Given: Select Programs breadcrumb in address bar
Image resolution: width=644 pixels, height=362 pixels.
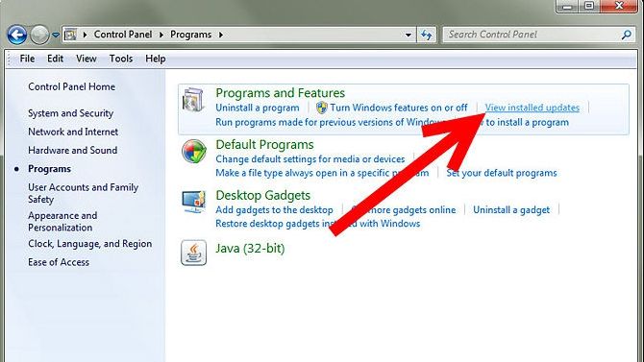Looking at the screenshot, I should (190, 35).
